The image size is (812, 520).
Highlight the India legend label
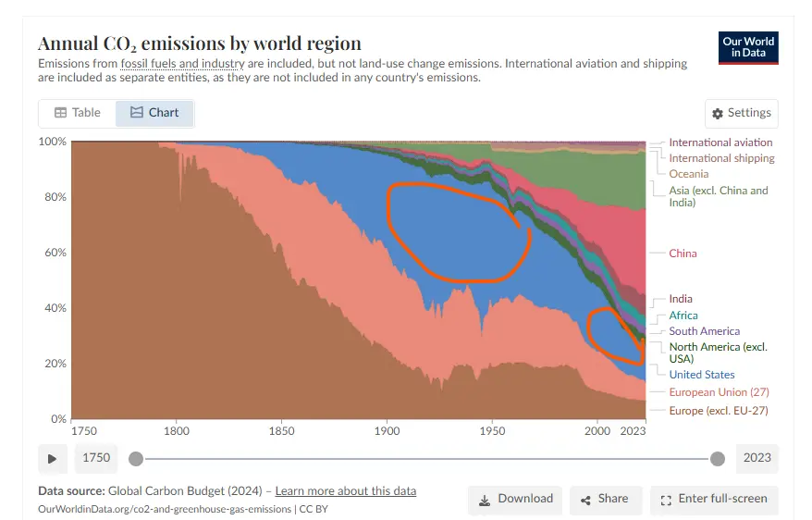point(681,299)
